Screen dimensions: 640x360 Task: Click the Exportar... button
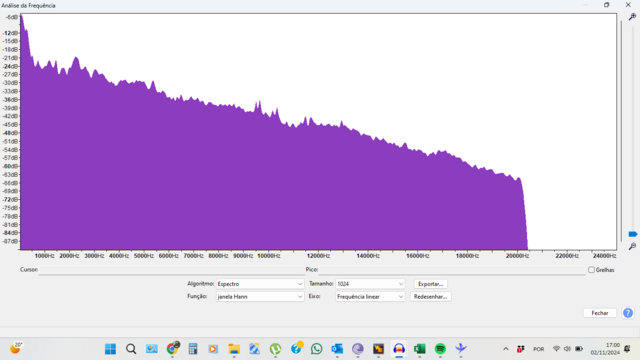430,284
